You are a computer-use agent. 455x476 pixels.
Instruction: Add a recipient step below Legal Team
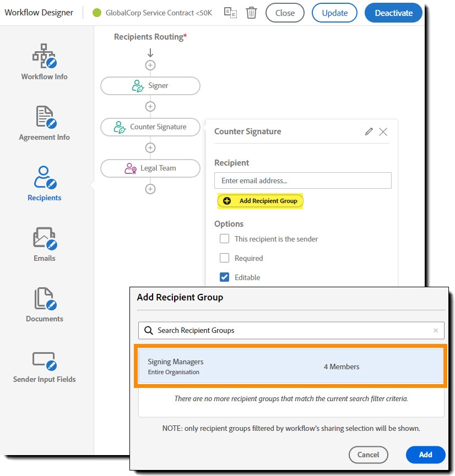tap(150, 189)
